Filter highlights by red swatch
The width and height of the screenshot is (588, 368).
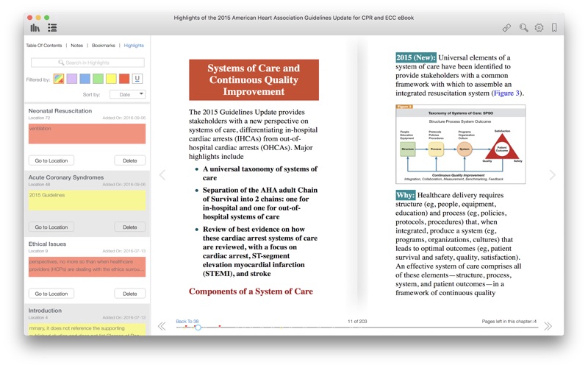coord(124,79)
